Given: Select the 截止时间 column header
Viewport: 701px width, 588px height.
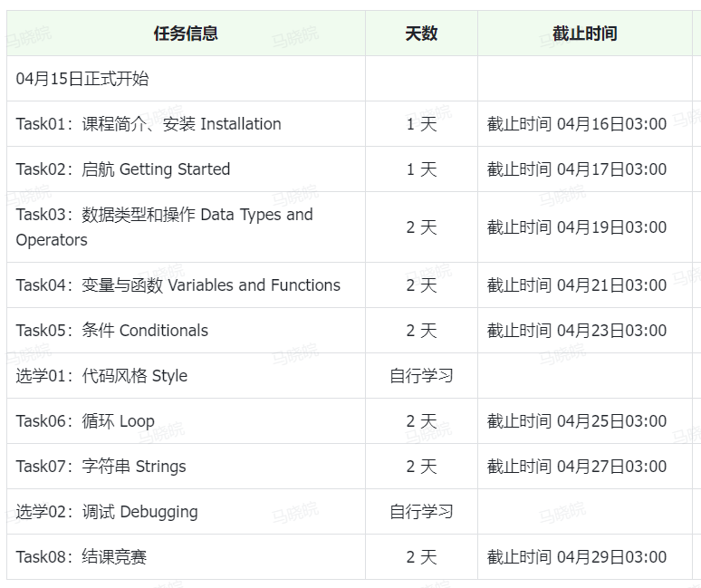Looking at the screenshot, I should tap(585, 34).
